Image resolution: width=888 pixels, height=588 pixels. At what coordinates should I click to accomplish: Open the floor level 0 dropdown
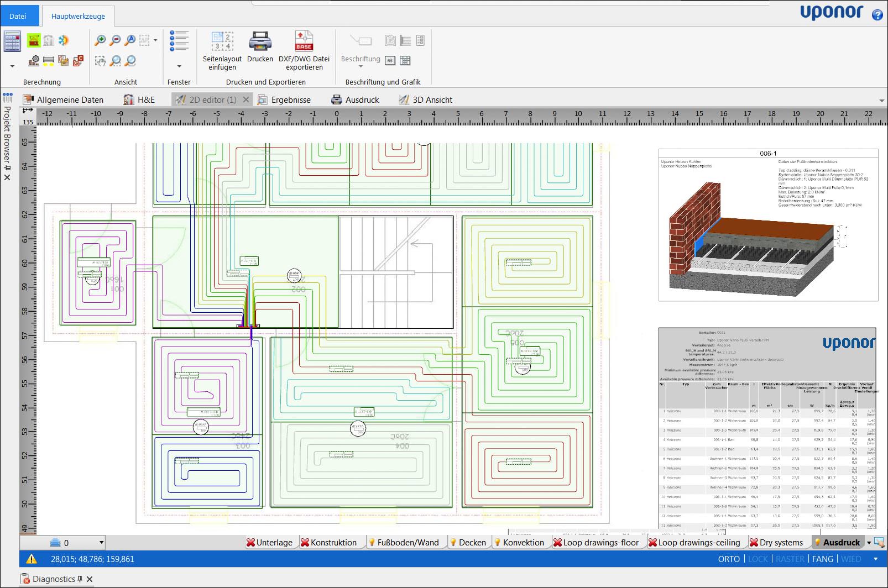point(101,543)
